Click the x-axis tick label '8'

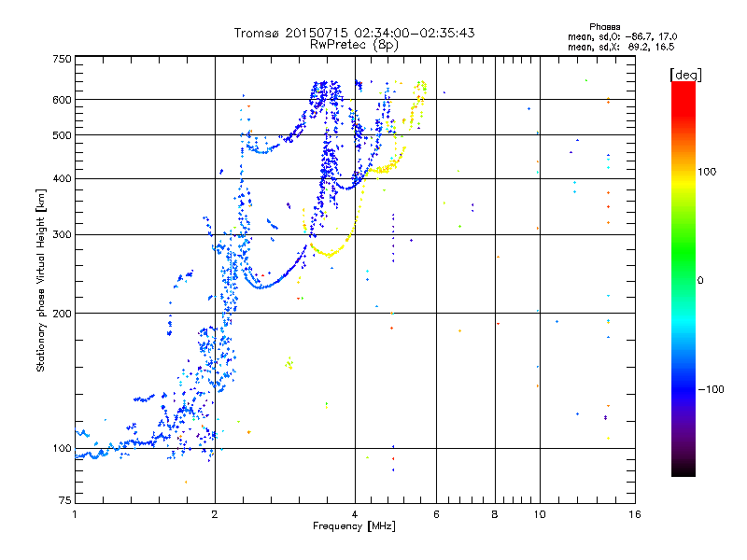495,514
